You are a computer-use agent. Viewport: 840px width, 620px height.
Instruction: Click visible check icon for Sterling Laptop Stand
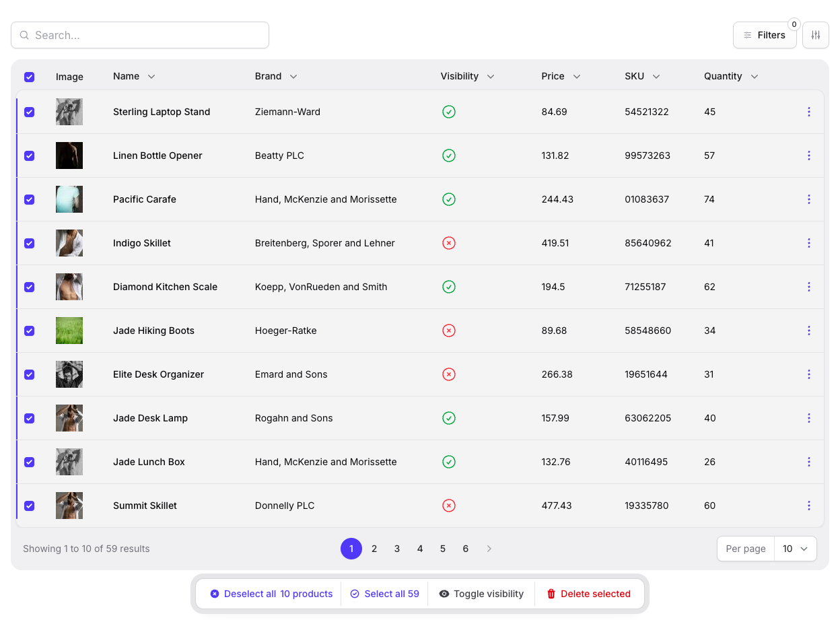pyautogui.click(x=449, y=112)
